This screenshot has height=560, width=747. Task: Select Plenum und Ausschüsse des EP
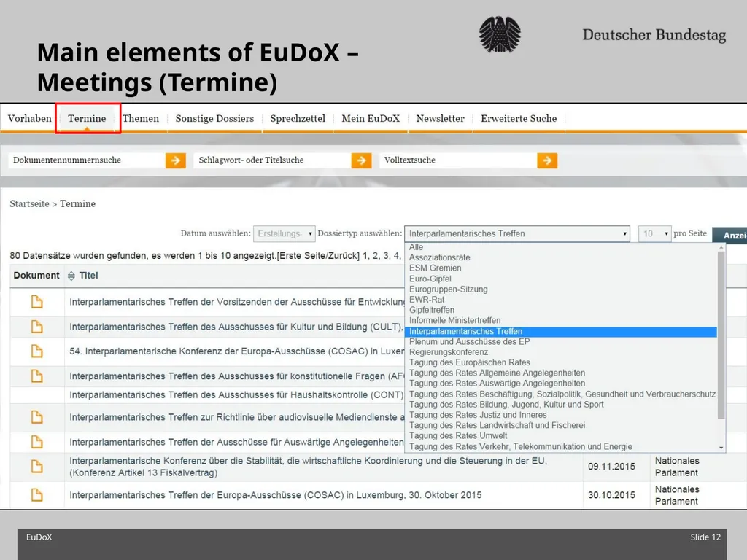(x=561, y=341)
